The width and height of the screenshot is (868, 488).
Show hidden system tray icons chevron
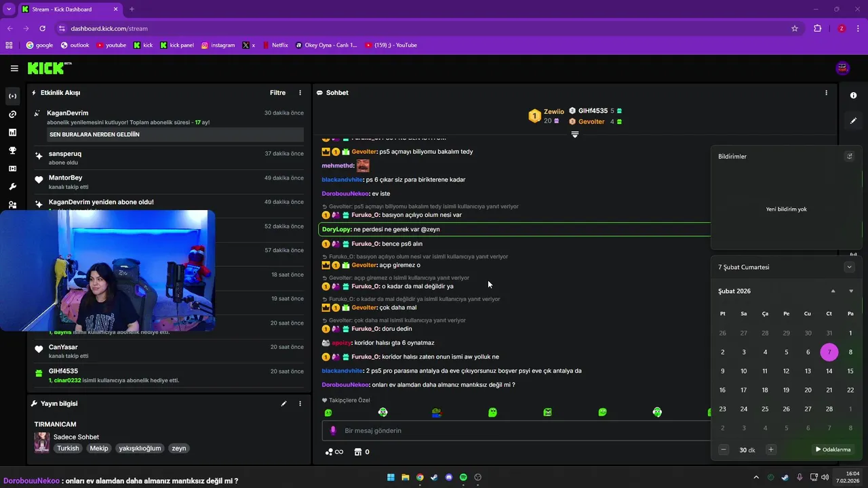click(x=756, y=477)
